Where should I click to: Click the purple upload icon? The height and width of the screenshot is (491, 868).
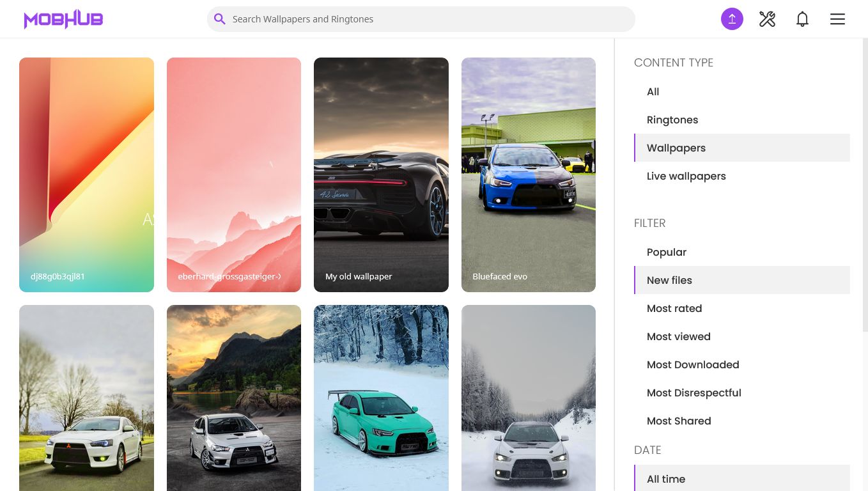732,19
